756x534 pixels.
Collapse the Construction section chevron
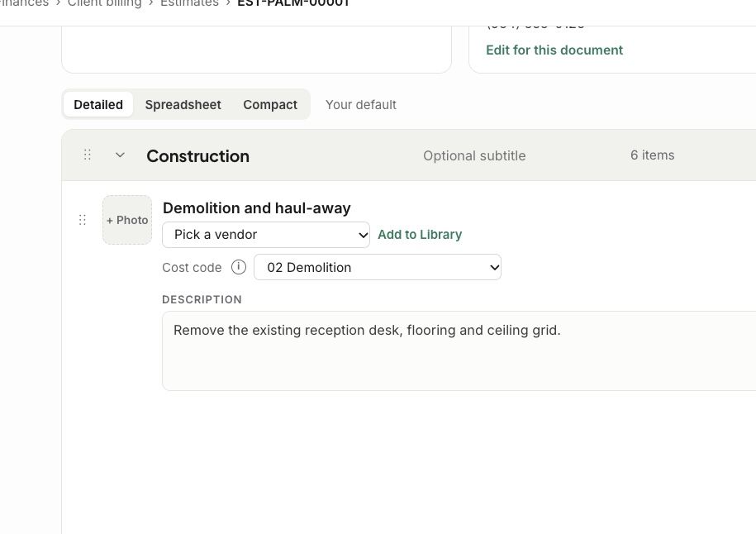pos(120,155)
